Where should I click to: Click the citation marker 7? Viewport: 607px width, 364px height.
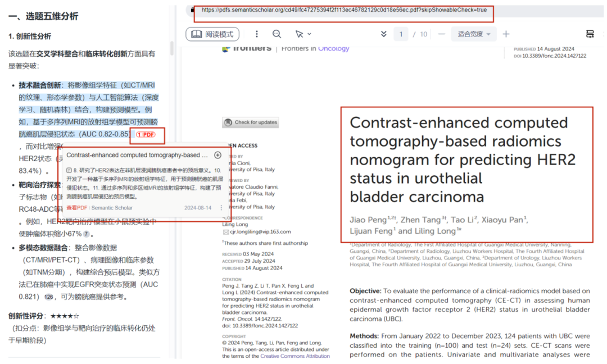tap(86, 234)
